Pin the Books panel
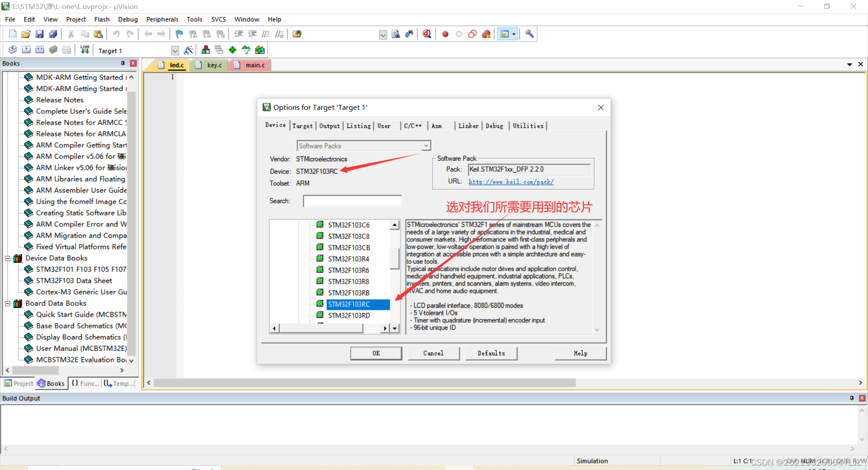This screenshot has height=470, width=868. click(123, 63)
